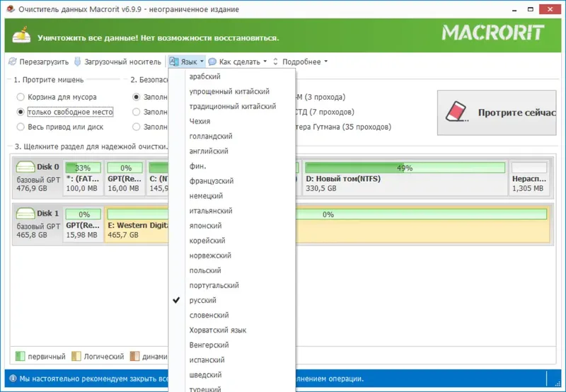Click the Disk 0 drive icon

point(25,167)
